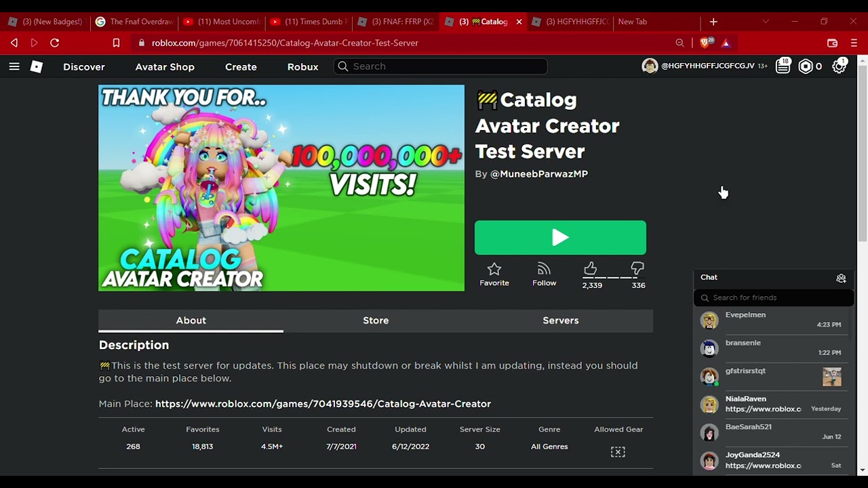Viewport: 868px width, 488px height.
Task: Click the zoom magnifier in address bar
Action: 679,43
